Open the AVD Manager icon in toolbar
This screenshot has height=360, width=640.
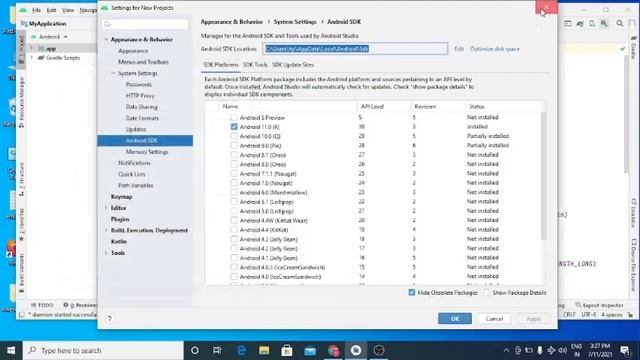(592, 24)
